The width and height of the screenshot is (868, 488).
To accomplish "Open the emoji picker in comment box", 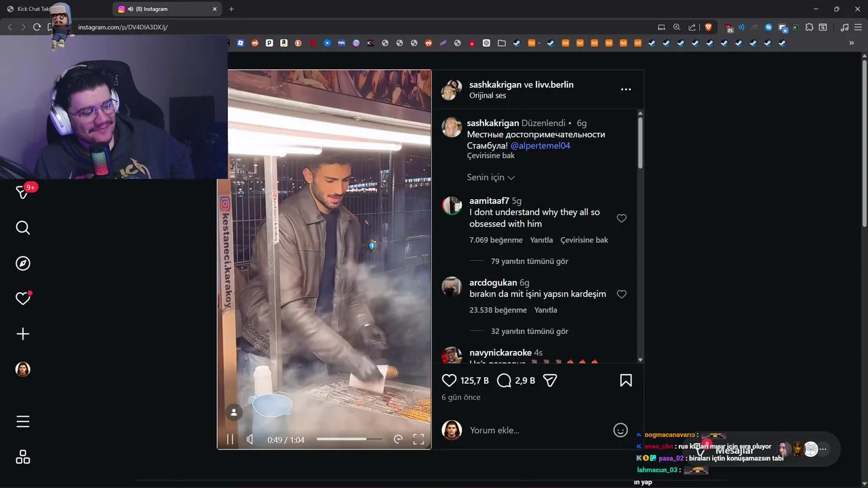I will coord(620,430).
